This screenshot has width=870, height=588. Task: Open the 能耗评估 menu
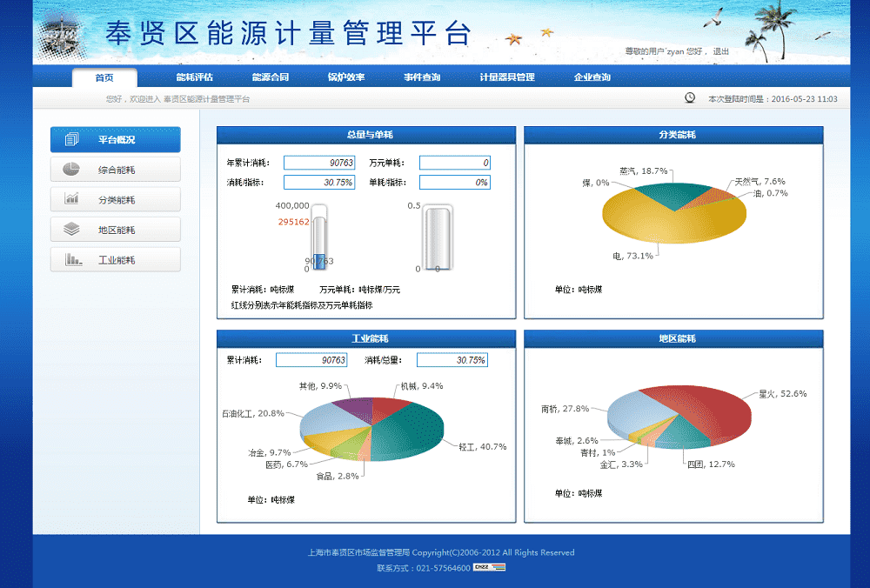194,77
